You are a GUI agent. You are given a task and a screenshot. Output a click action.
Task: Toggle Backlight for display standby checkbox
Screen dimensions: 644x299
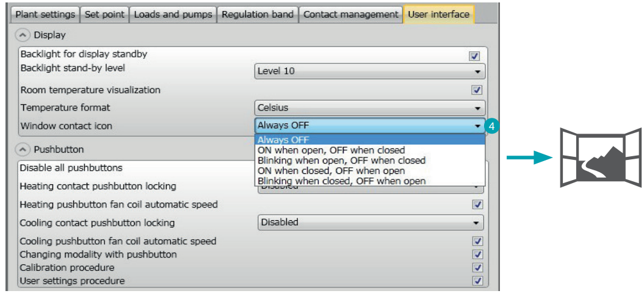(x=474, y=56)
